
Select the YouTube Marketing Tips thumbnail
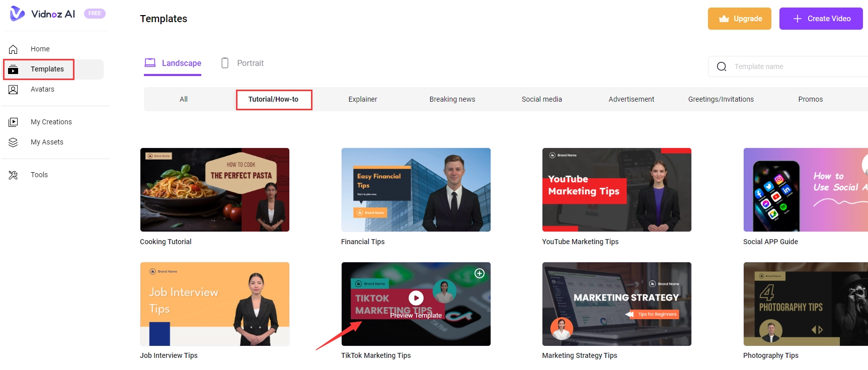[616, 190]
